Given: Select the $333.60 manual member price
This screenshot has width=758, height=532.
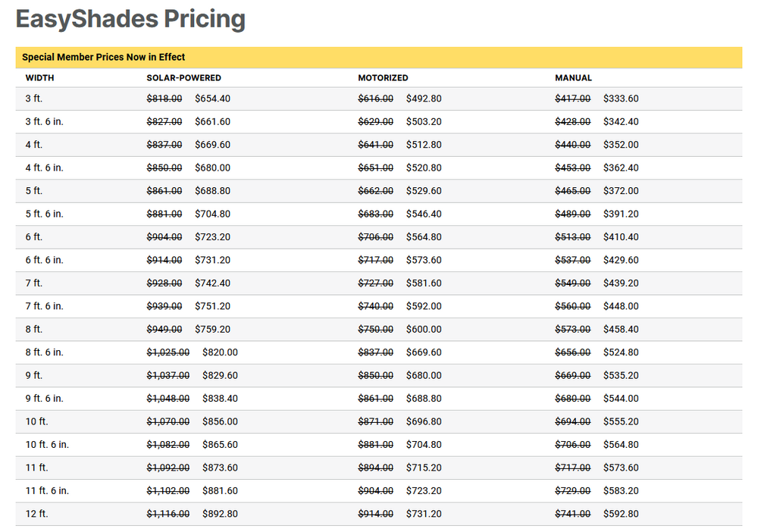Looking at the screenshot, I should 621,99.
